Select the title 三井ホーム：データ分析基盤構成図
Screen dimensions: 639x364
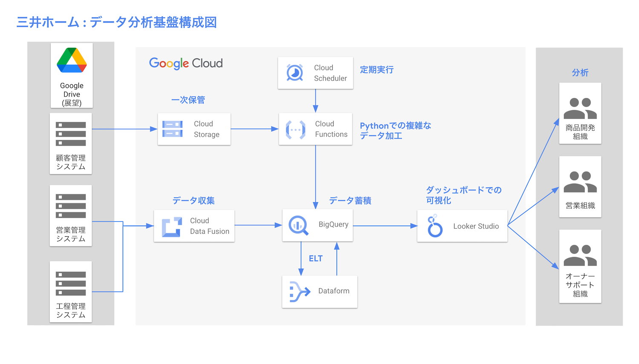pos(117,22)
